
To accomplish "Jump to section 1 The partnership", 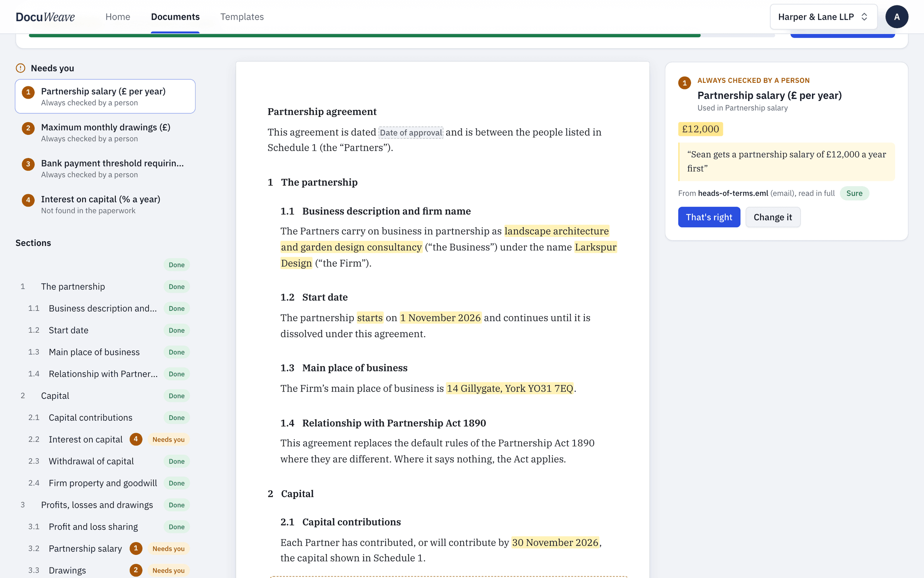I will click(x=105, y=286).
